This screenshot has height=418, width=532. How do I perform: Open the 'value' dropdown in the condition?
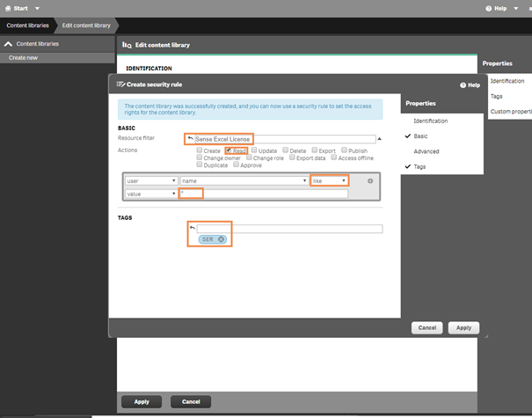coord(150,194)
